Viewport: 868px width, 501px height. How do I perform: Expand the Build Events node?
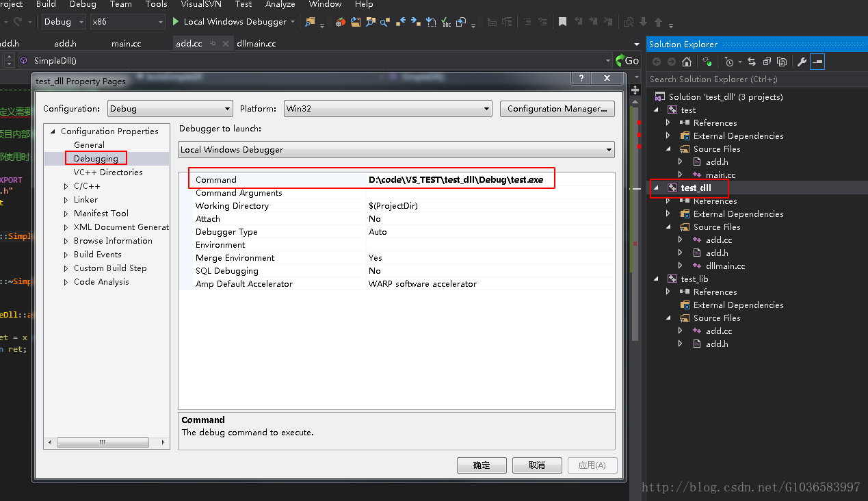(x=66, y=255)
